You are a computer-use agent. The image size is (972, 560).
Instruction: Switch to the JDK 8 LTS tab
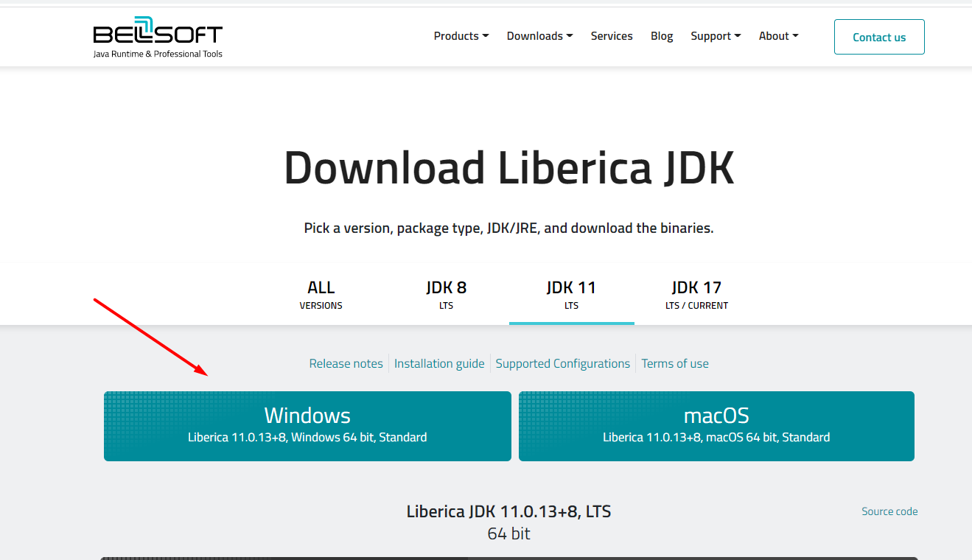447,295
